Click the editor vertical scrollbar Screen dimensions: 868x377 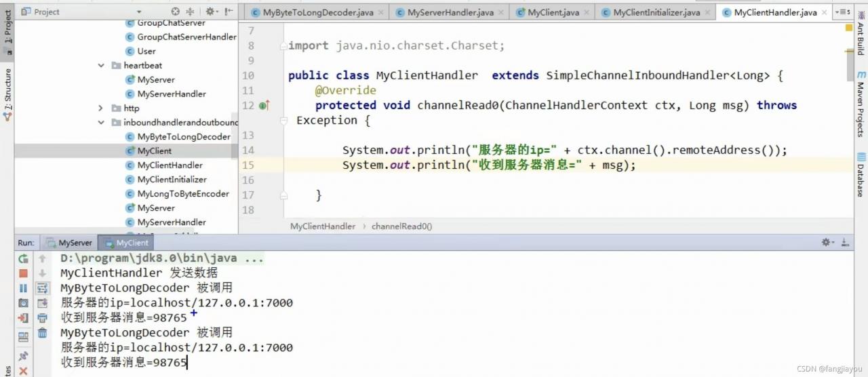pyautogui.click(x=850, y=64)
